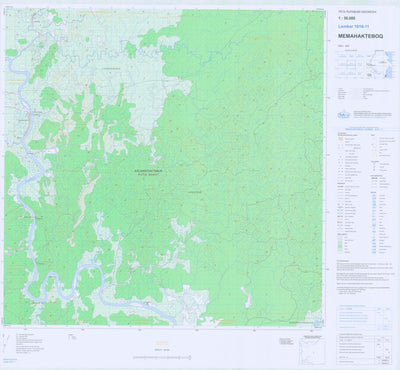Open the regional location inset map
This screenshot has height=370, width=400.
tap(379, 64)
